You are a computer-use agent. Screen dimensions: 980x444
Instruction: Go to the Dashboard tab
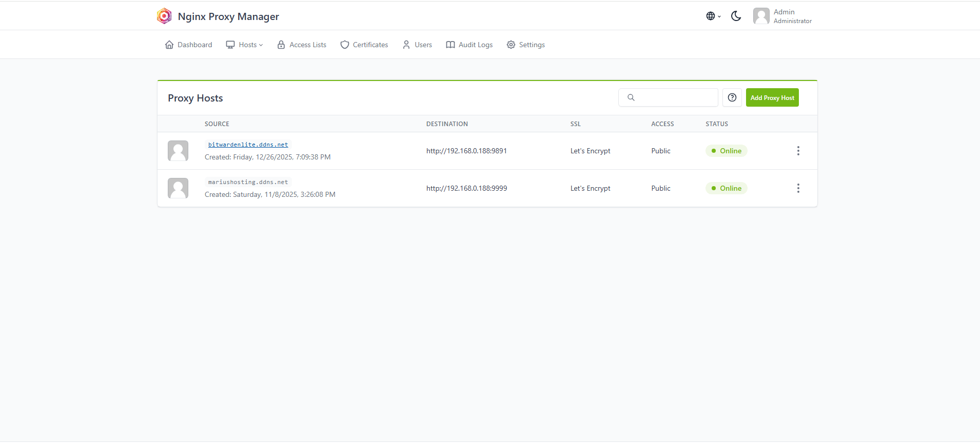click(x=188, y=45)
